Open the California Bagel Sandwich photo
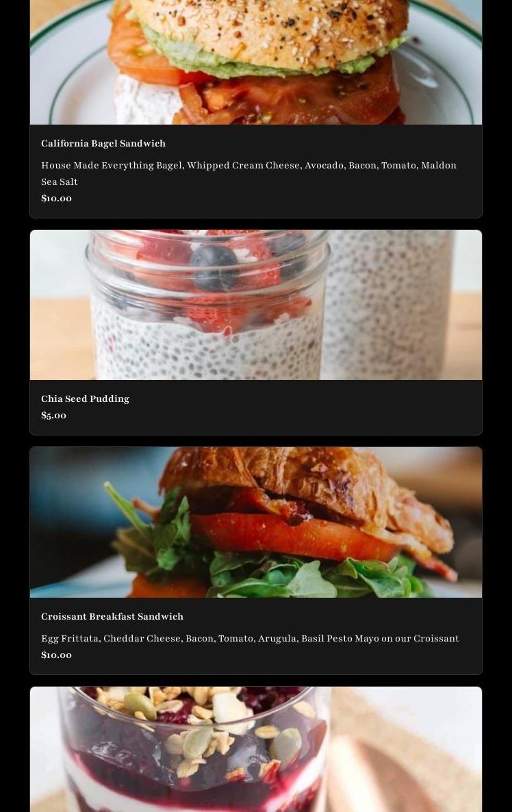Viewport: 512px width, 812px height. 256,62
